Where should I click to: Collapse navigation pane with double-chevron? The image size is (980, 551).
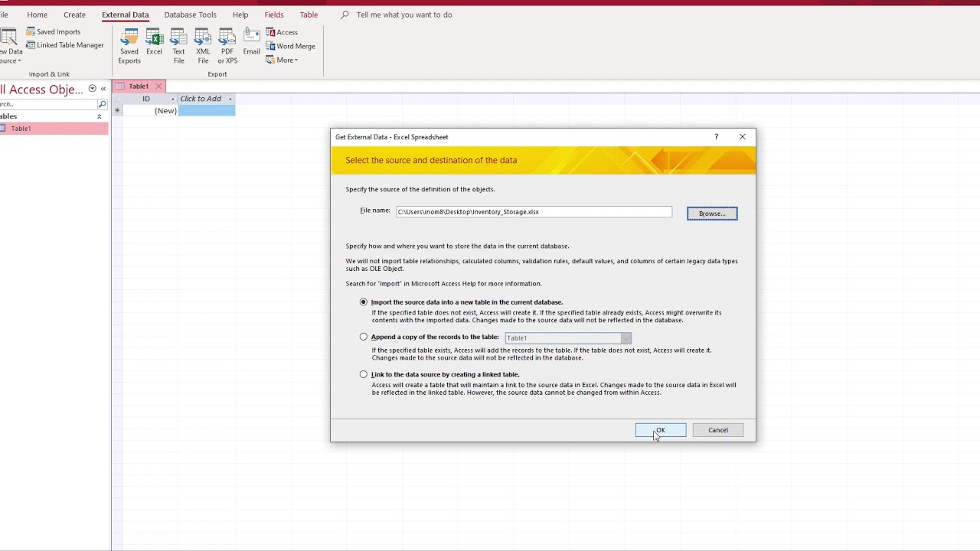point(103,89)
